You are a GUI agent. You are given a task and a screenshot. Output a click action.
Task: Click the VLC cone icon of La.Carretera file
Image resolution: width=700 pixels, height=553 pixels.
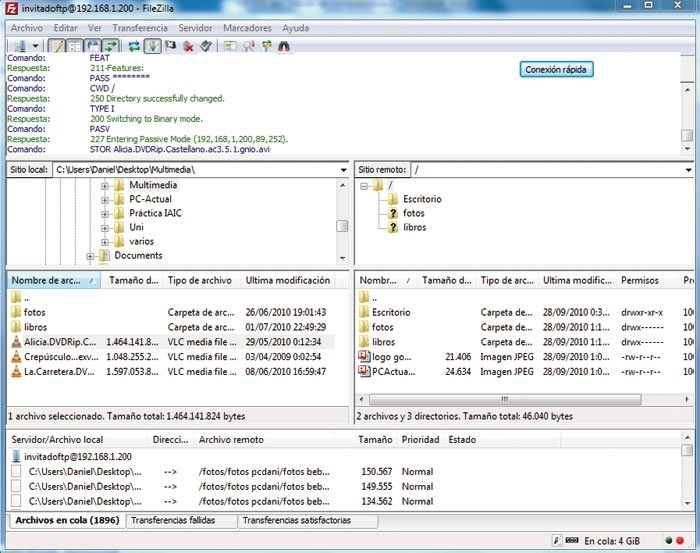pyautogui.click(x=16, y=371)
